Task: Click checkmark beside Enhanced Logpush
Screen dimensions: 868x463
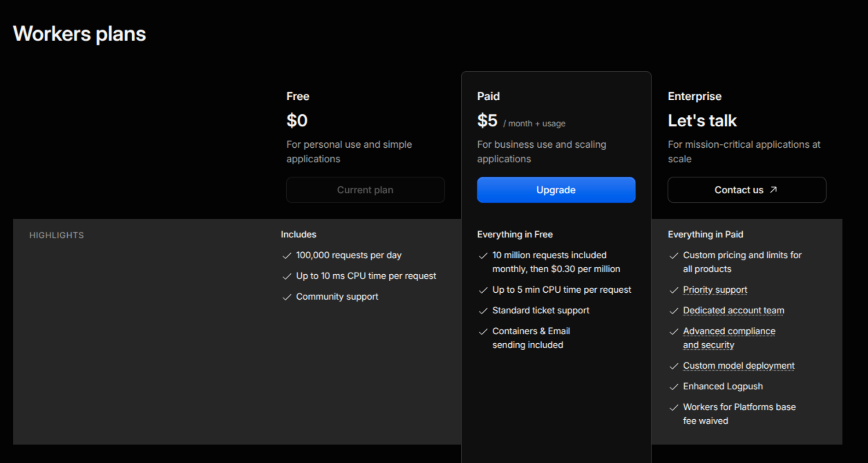Action: (674, 387)
